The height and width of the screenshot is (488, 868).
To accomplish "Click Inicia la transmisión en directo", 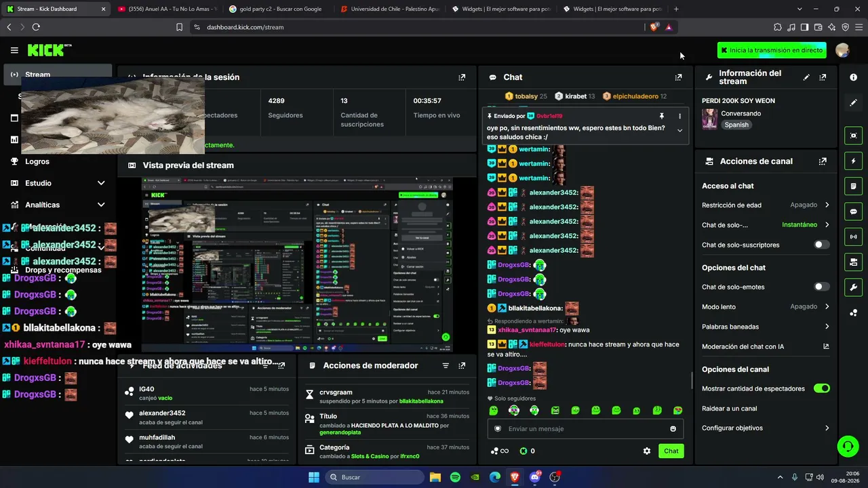I will coord(772,50).
